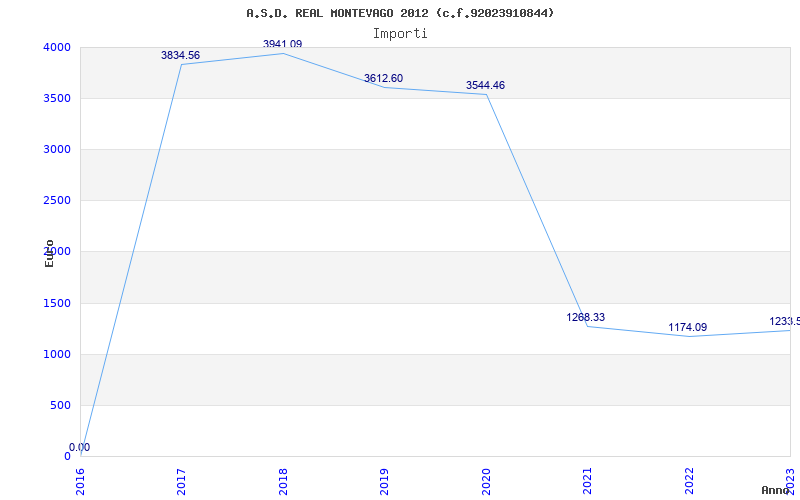Click y-axis tick label 1500
Image resolution: width=800 pixels, height=500 pixels.
coord(57,304)
